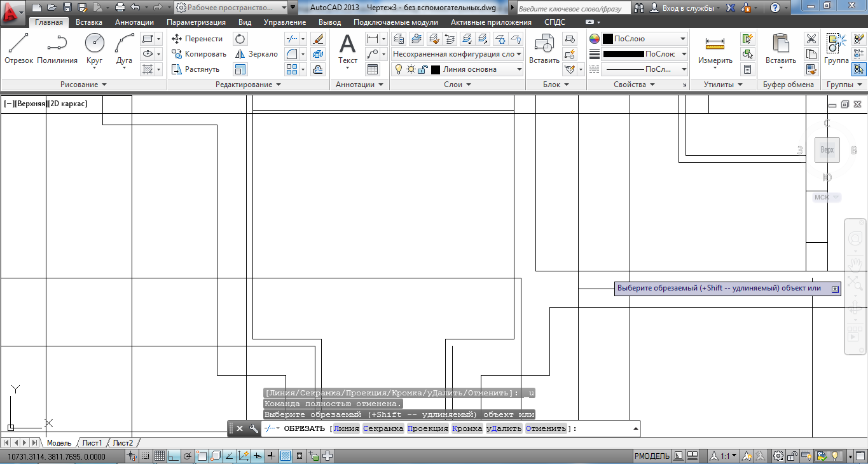Toggle lineweight display in status bar
Viewport: 868px width, 464px height.
coord(272,456)
